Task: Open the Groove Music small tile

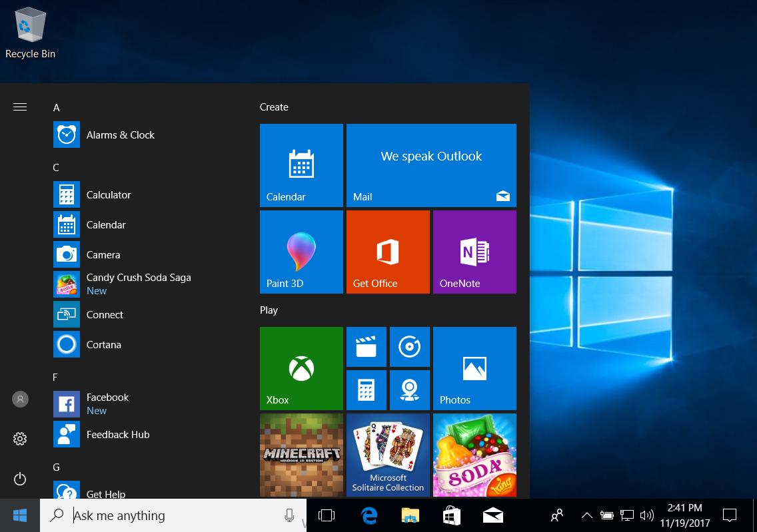Action: click(x=409, y=347)
